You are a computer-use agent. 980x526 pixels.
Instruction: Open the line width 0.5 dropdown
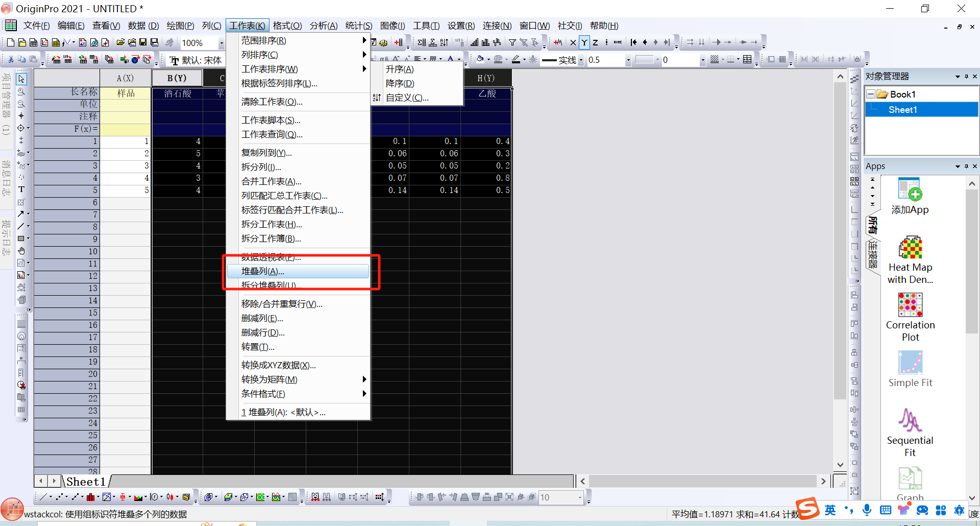click(628, 60)
